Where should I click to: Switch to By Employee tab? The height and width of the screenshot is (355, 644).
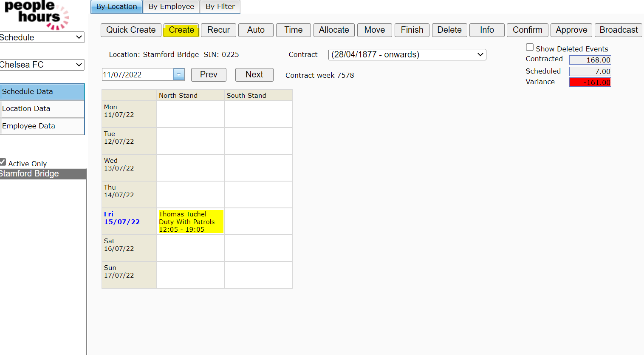click(x=171, y=6)
